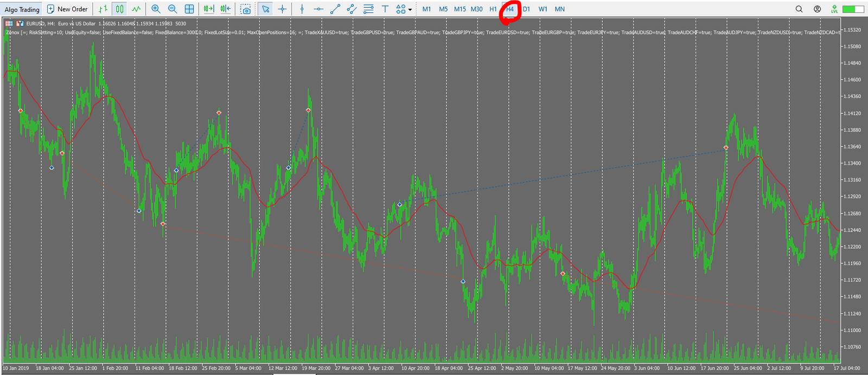Tile windows with the grid icon
This screenshot has width=868, height=375.
pos(189,9)
